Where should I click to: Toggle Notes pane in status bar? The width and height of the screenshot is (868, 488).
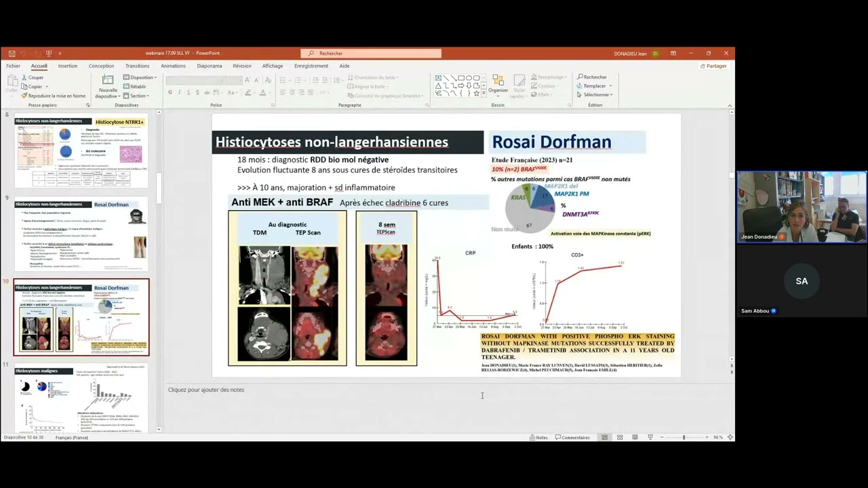539,437
